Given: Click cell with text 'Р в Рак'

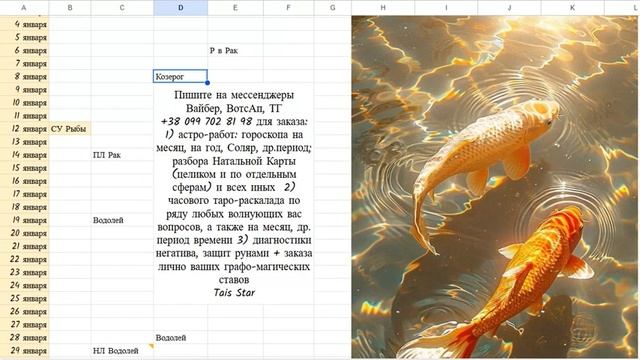Looking at the screenshot, I should [x=236, y=51].
